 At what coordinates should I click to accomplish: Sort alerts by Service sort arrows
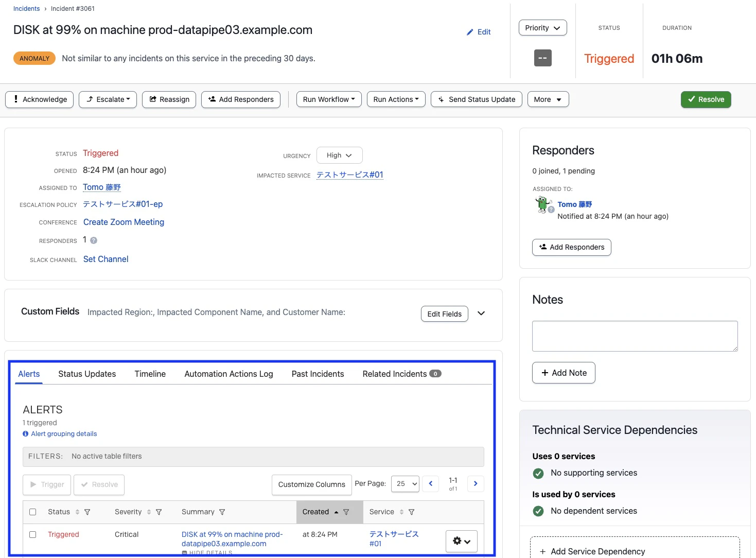tap(401, 512)
